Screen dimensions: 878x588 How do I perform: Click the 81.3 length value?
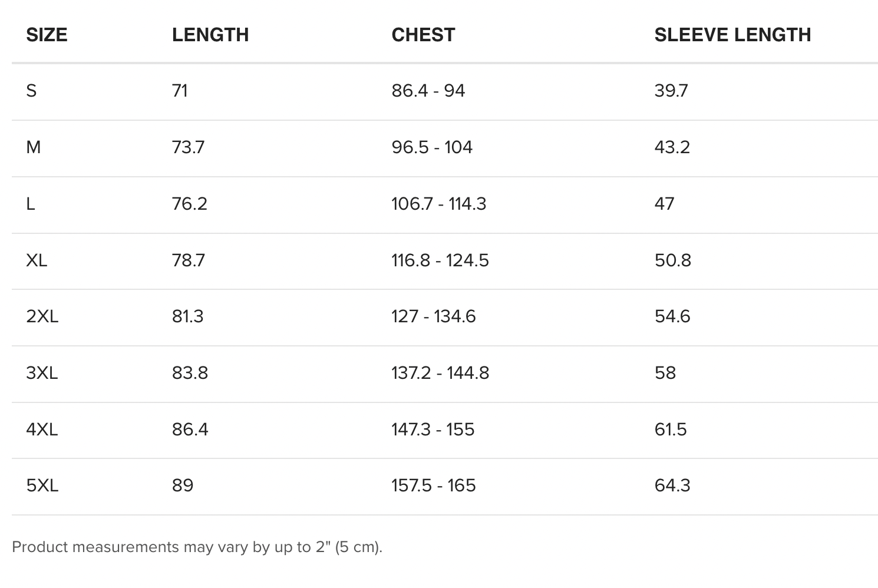187,316
